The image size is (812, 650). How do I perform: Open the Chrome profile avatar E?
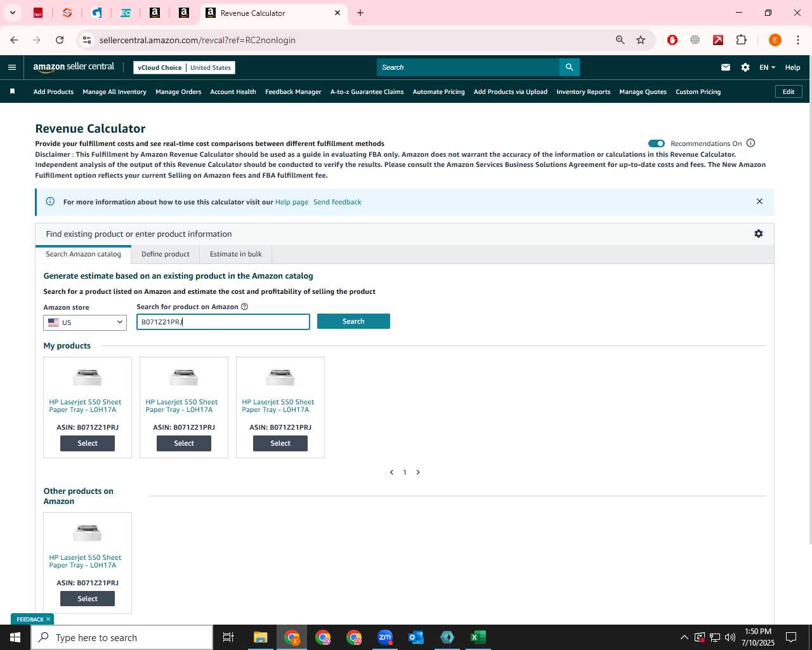775,40
